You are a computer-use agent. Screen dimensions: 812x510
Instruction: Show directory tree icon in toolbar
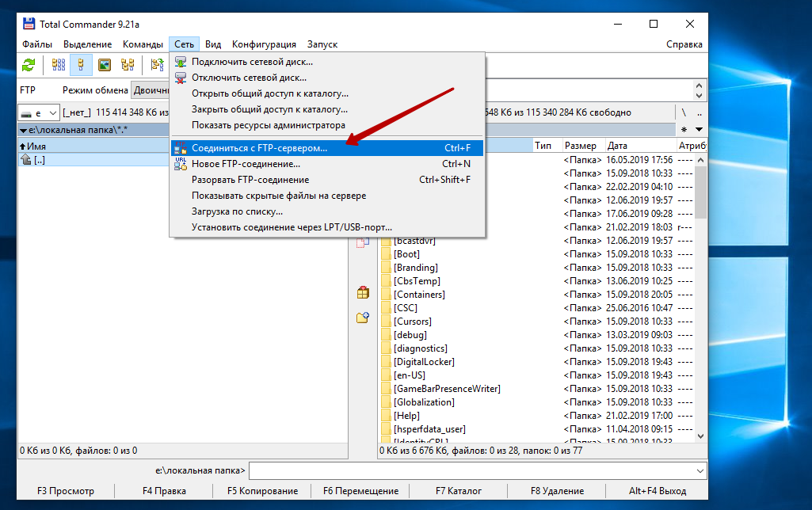pos(128,65)
